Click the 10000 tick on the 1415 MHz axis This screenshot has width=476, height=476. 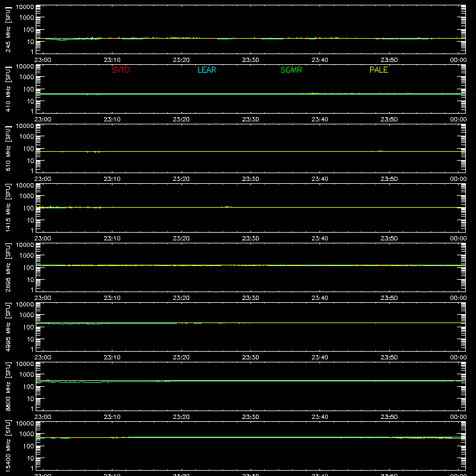(25, 186)
